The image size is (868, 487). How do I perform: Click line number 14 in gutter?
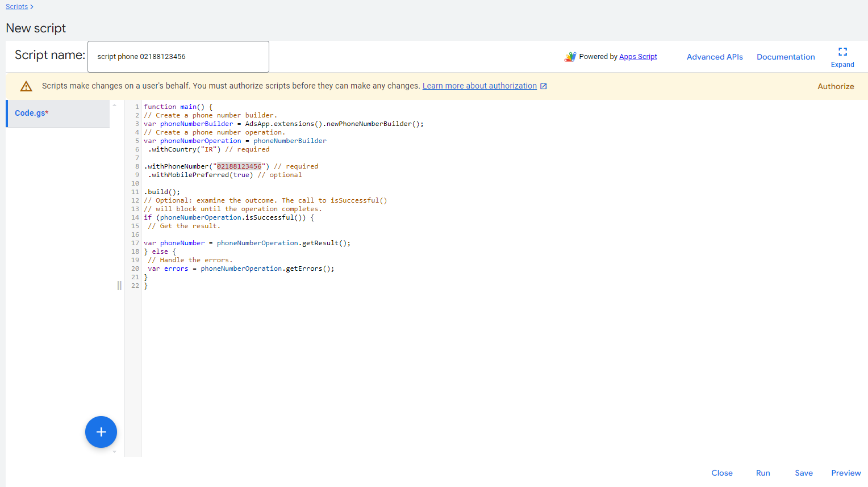tap(135, 217)
